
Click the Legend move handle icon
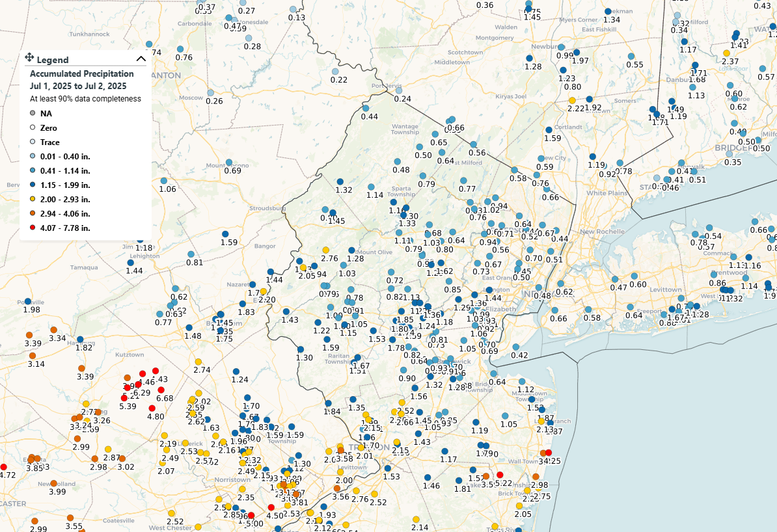click(29, 57)
